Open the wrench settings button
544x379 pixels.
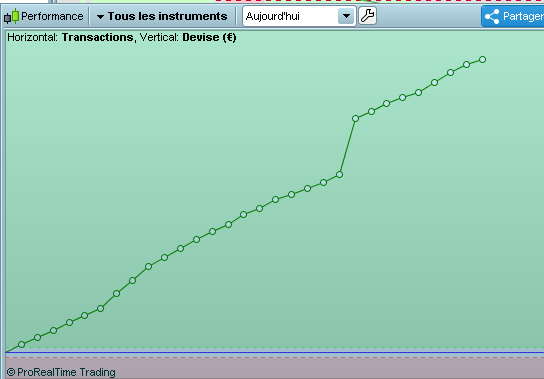pyautogui.click(x=367, y=16)
